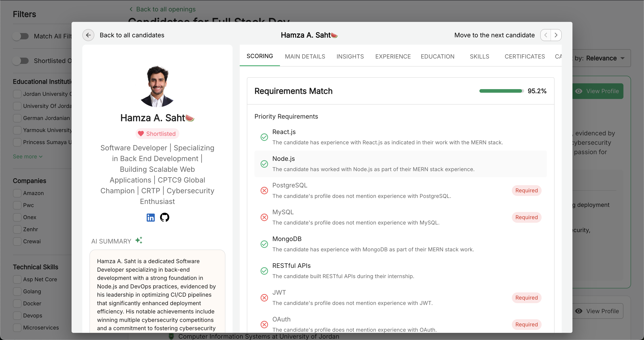644x340 pixels.
Task: Expand See more educational institutions
Action: click(28, 157)
